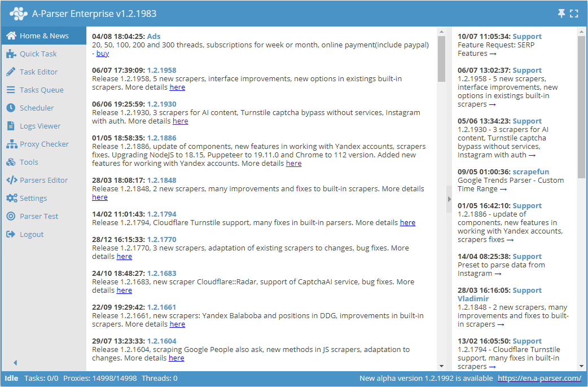588x387 pixels.
Task: Toggle fullscreen mode icon
Action: coord(574,14)
